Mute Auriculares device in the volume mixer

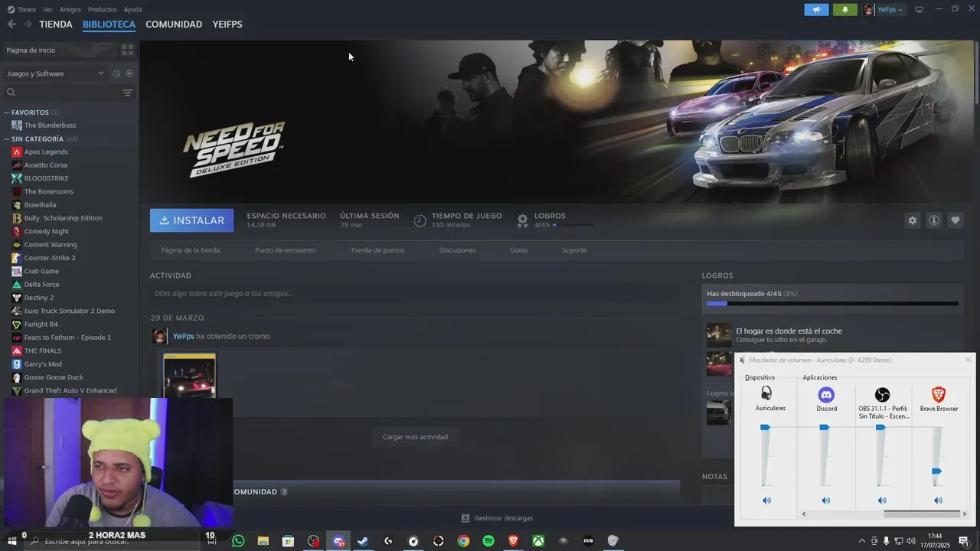point(766,500)
